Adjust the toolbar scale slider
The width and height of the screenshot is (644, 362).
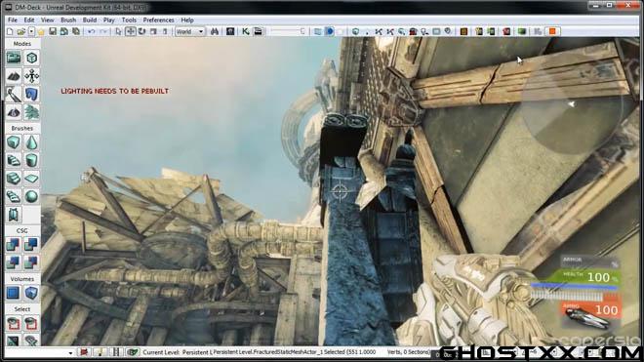tap(288, 31)
